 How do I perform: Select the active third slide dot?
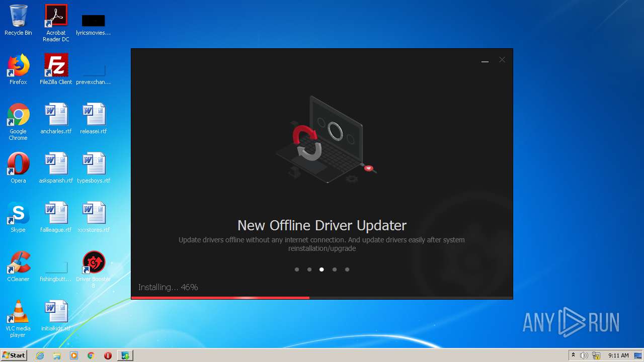pos(321,269)
